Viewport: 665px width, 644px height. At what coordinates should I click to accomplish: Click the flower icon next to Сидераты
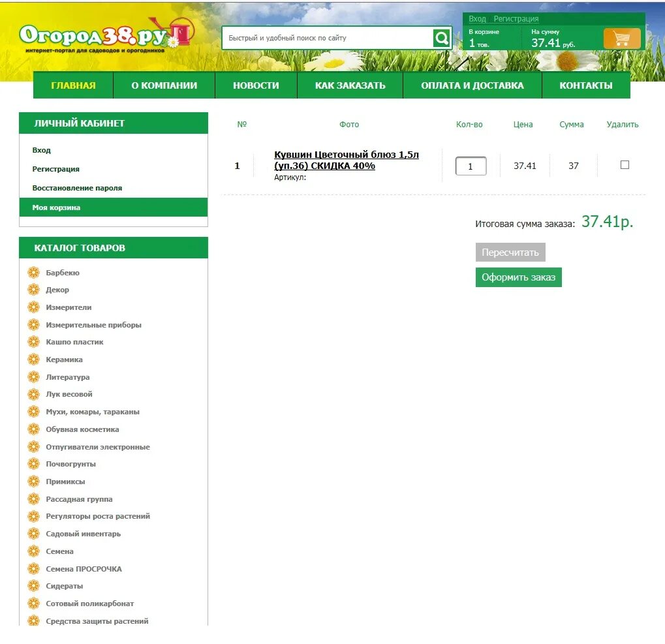tap(33, 586)
